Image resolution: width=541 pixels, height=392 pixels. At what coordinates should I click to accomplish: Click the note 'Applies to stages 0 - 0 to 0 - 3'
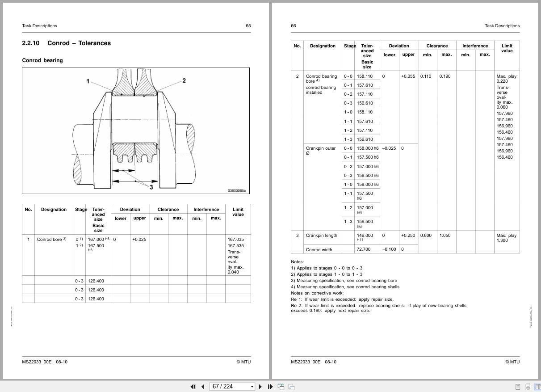(327, 268)
